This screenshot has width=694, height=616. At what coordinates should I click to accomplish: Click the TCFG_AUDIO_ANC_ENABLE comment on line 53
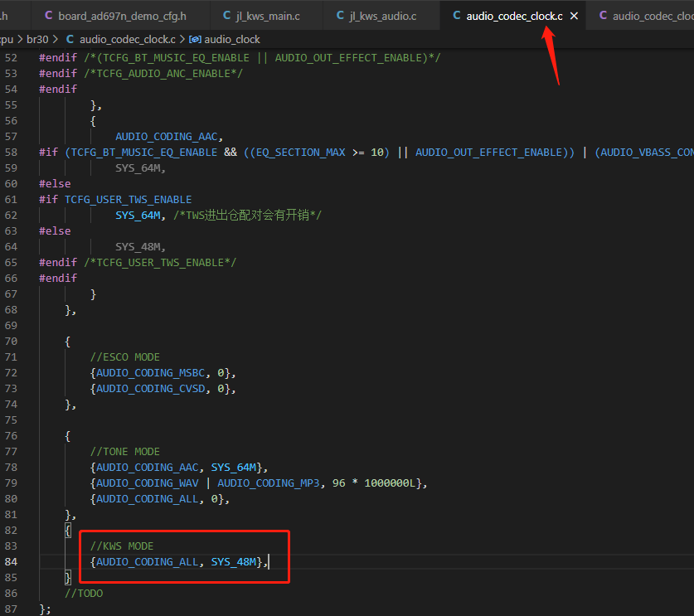point(163,74)
